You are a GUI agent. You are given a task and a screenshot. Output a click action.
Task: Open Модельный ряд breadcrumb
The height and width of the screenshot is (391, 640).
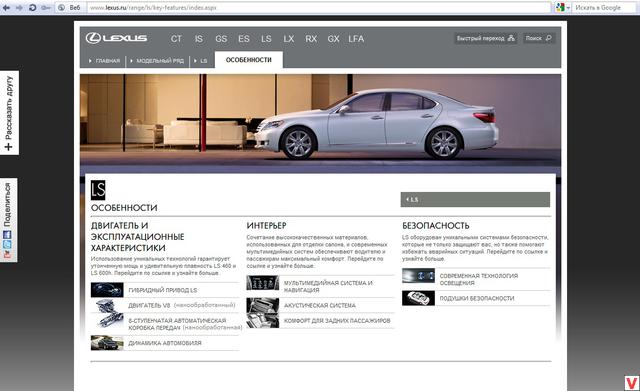click(157, 61)
